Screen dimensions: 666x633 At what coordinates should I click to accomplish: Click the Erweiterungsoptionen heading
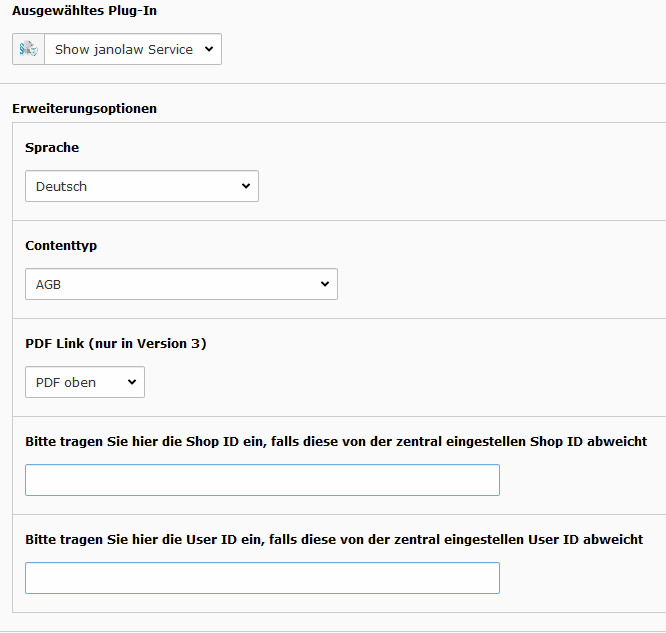(x=84, y=108)
